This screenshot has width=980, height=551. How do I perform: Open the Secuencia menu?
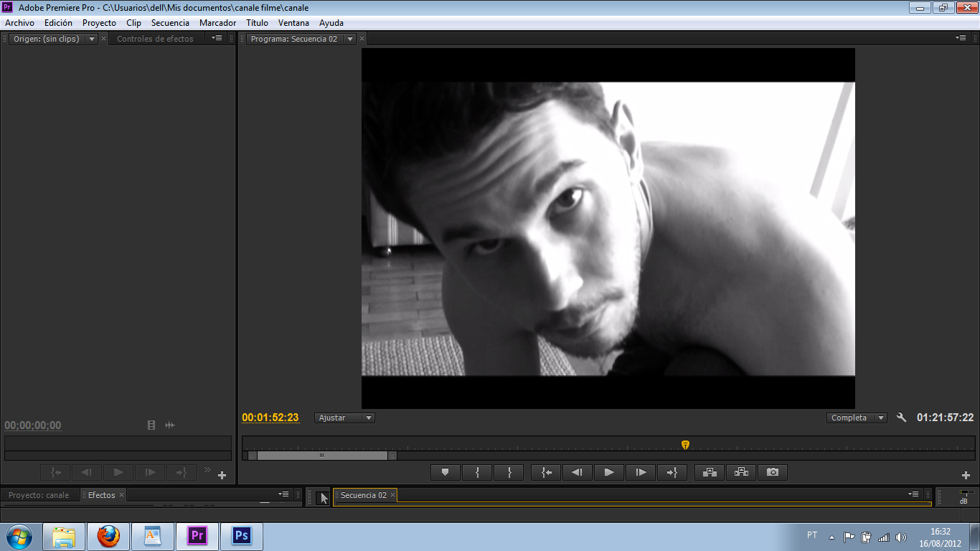[170, 23]
